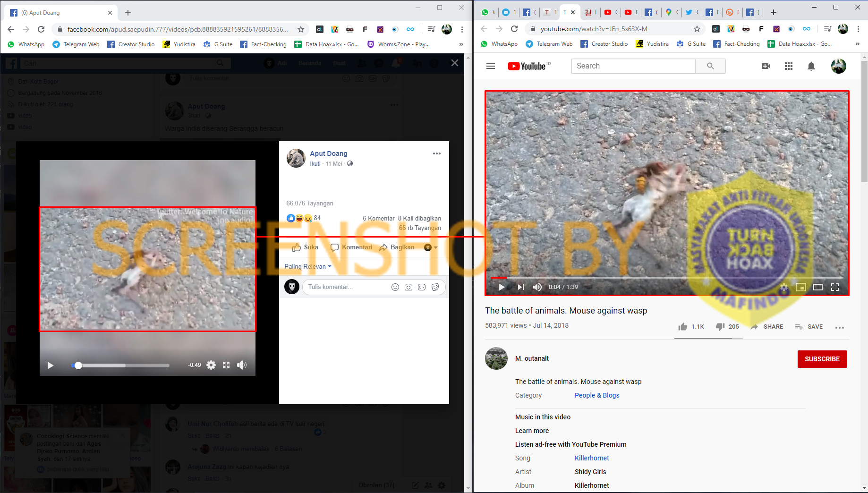The width and height of the screenshot is (868, 493).
Task: Open YouTube apps grid icon
Action: [789, 66]
